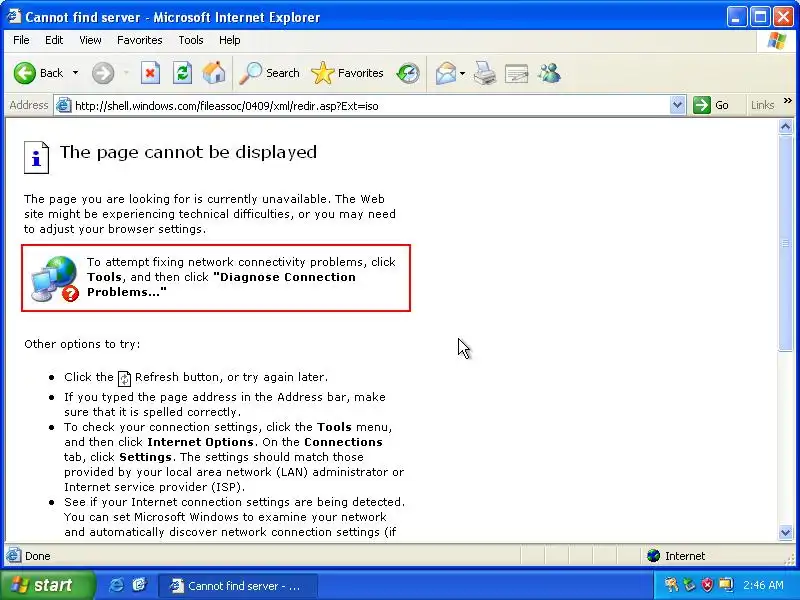This screenshot has height=600, width=800.
Task: Open the File menu
Action: [x=21, y=40]
